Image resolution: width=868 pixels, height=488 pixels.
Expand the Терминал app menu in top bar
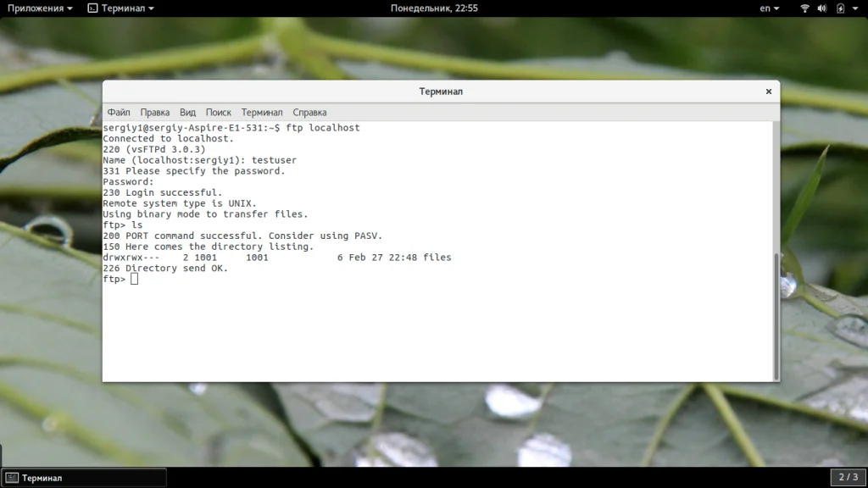coord(121,8)
